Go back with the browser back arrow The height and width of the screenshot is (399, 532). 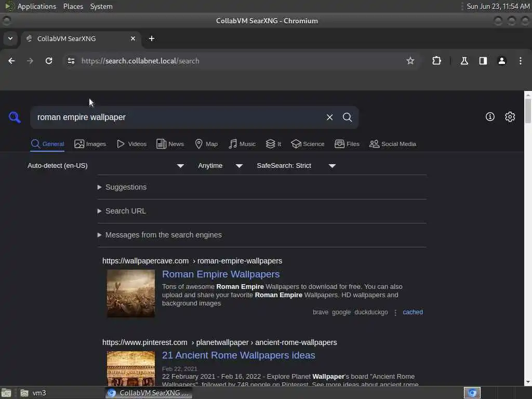[11, 61]
